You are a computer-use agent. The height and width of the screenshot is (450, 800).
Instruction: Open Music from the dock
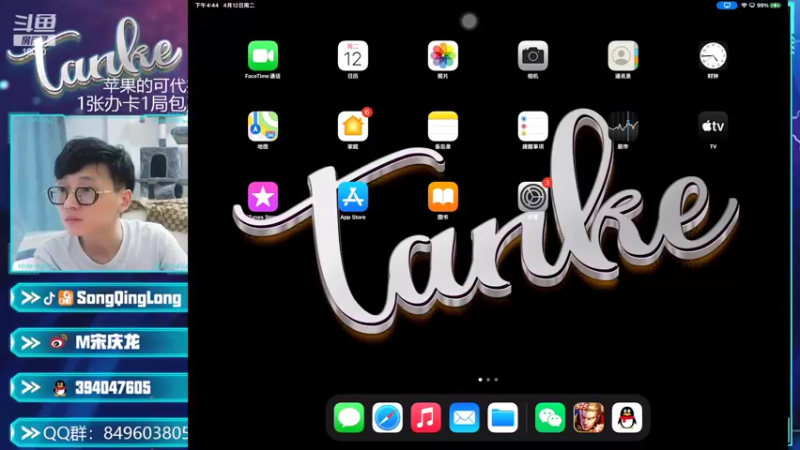tap(426, 417)
